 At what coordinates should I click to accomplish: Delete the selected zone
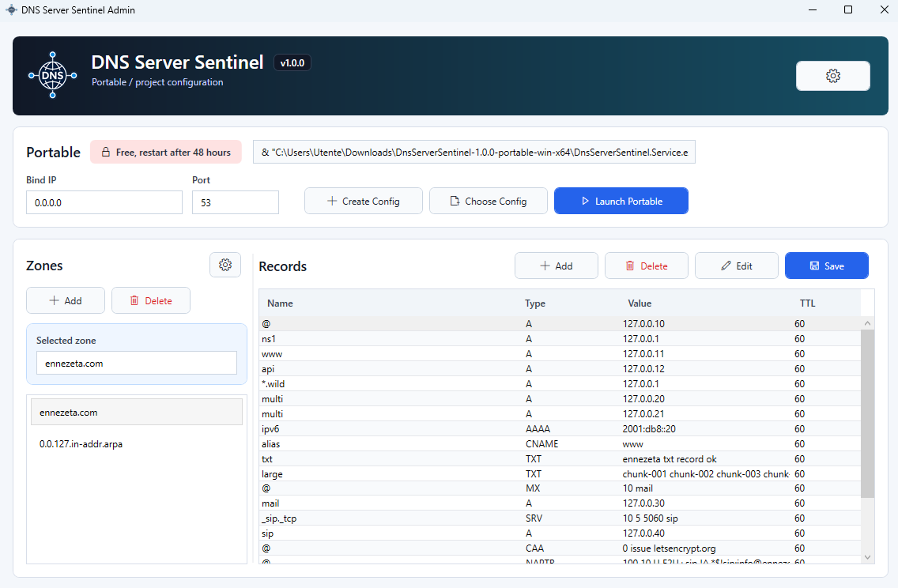(x=151, y=300)
